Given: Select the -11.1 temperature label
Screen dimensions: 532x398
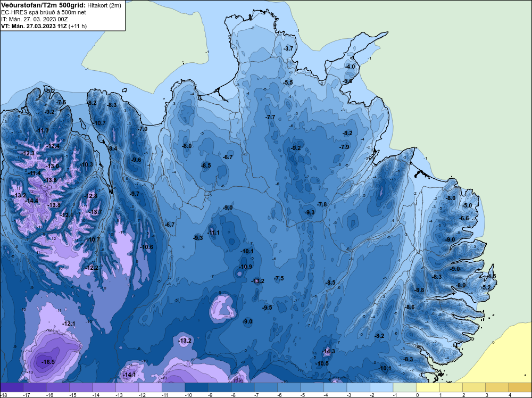Looking at the screenshot, I should point(214,233).
